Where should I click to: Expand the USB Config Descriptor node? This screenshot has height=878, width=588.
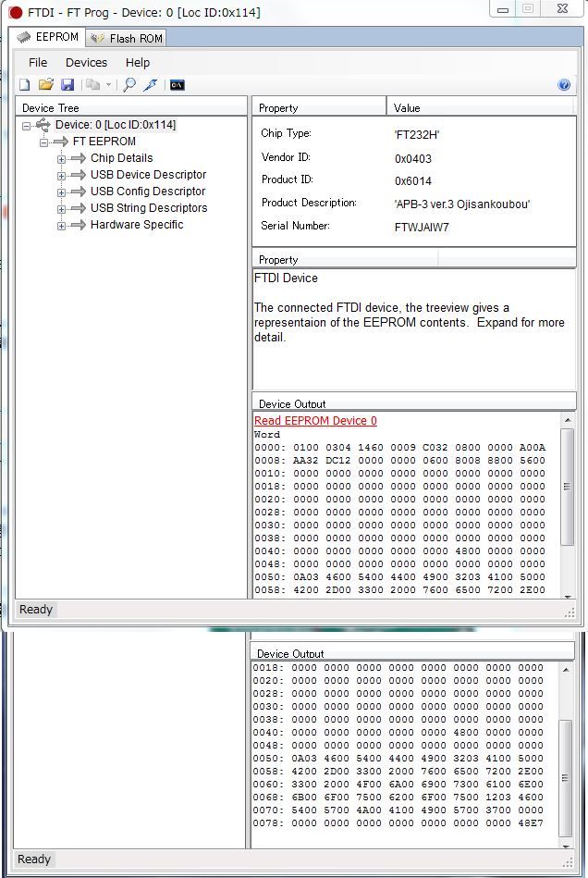click(x=62, y=192)
